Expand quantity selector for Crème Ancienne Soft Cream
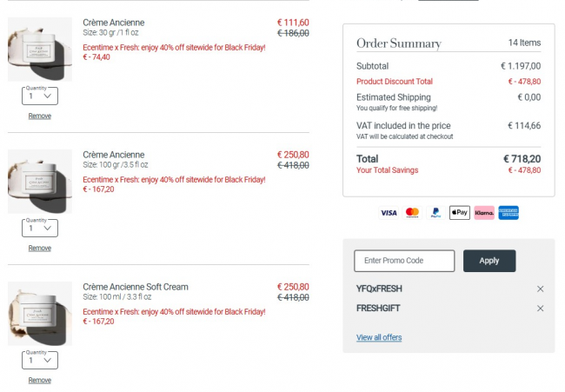565x392 pixels. pyautogui.click(x=39, y=360)
